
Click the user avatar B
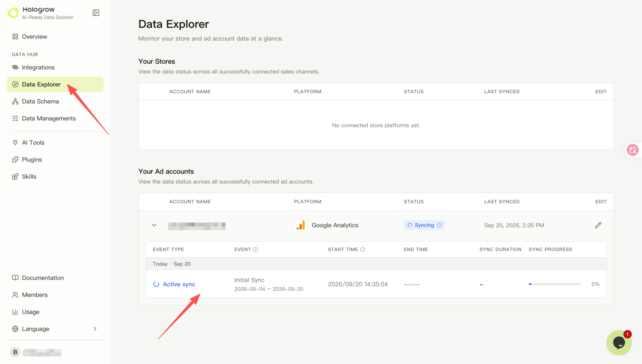tap(15, 352)
